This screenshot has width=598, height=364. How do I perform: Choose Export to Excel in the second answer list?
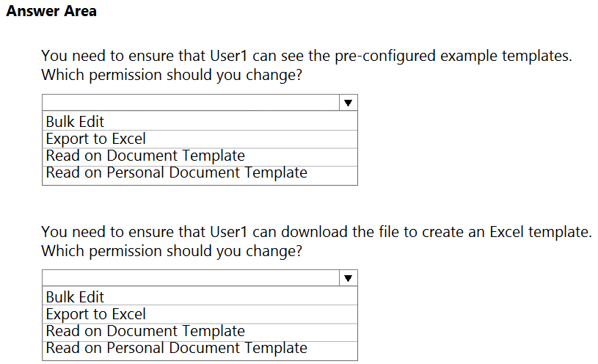coord(200,314)
